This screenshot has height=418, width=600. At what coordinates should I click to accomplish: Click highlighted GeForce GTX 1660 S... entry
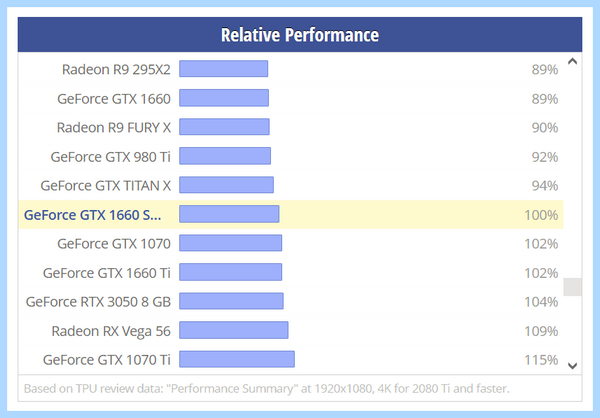[x=93, y=215]
